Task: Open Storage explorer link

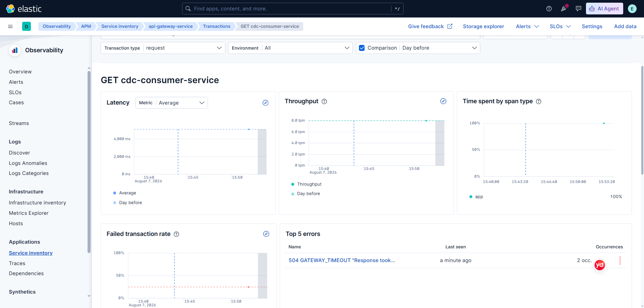Action: pyautogui.click(x=484, y=26)
